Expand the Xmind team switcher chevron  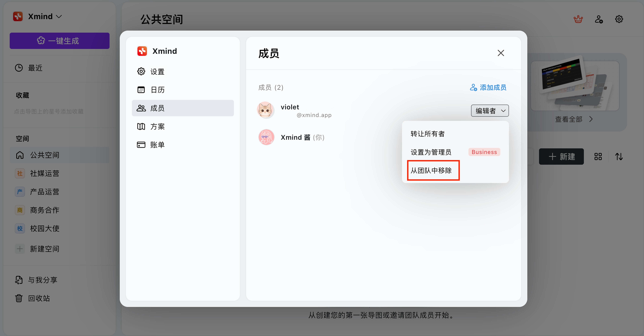[x=59, y=17]
